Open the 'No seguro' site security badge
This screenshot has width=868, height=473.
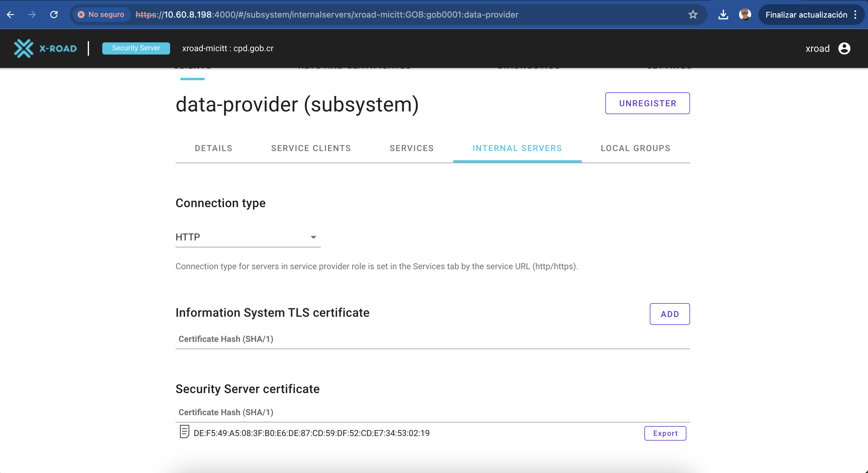101,15
